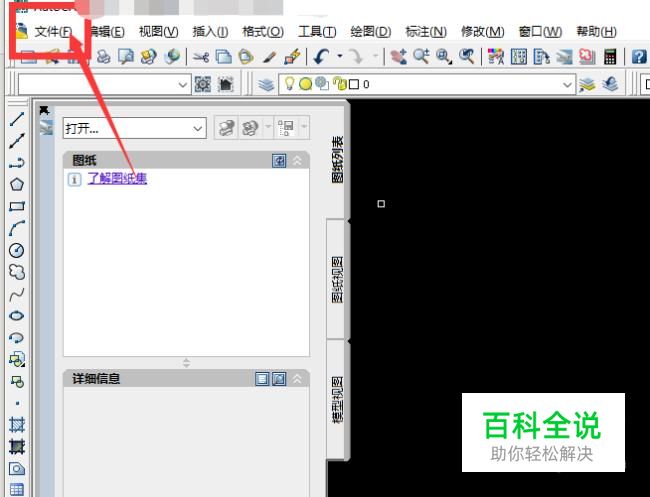
Task: Click the Help question mark icon
Action: click(639, 57)
